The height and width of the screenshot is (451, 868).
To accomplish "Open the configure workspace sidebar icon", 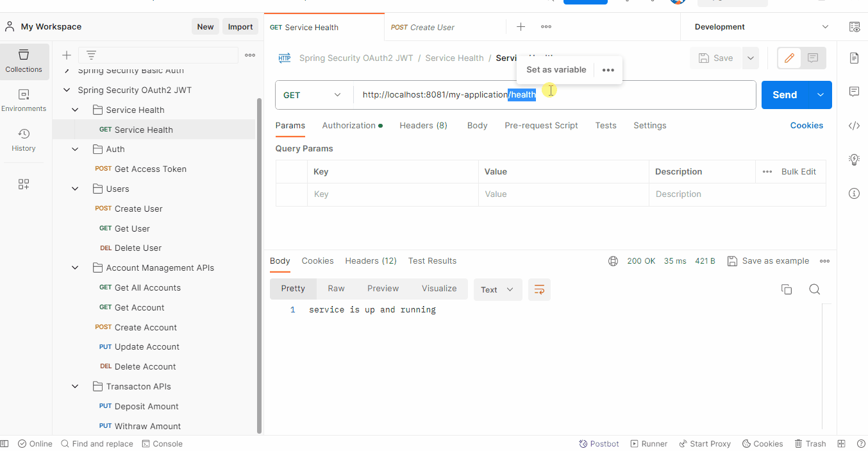I will (x=24, y=184).
